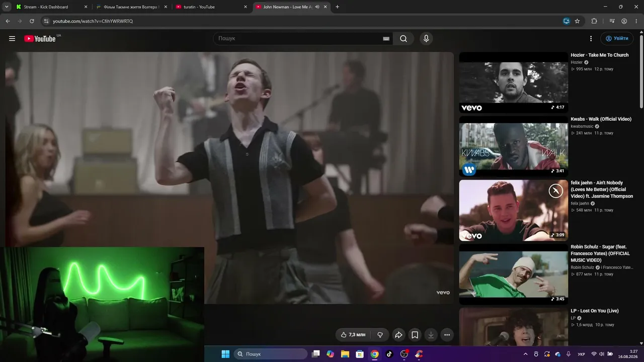Open Kwabs - Walk video thumbnail
The width and height of the screenshot is (644, 362).
514,146
